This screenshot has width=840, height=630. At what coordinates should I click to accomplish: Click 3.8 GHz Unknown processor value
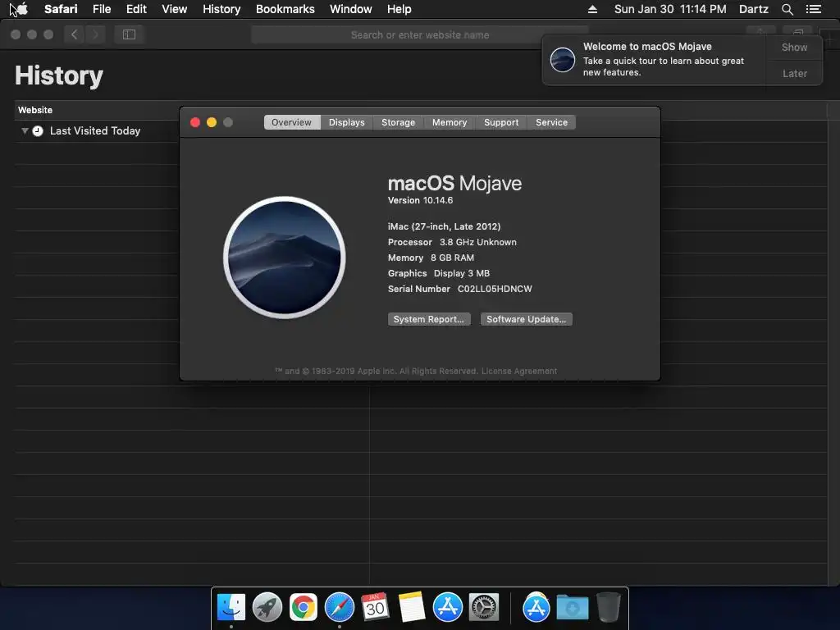pyautogui.click(x=478, y=242)
